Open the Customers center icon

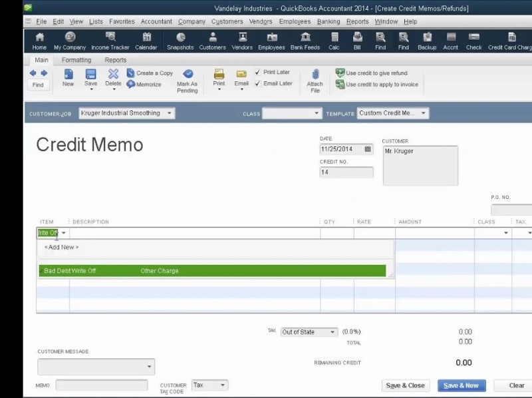pos(212,41)
